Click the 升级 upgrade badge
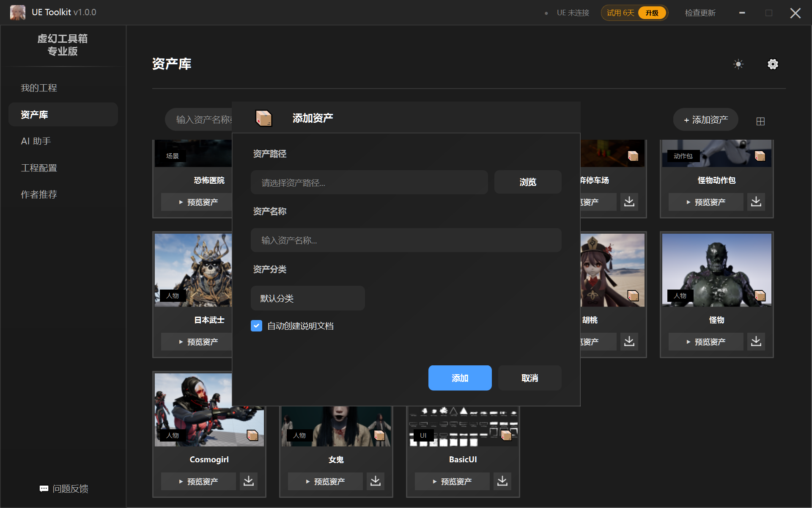 click(652, 13)
